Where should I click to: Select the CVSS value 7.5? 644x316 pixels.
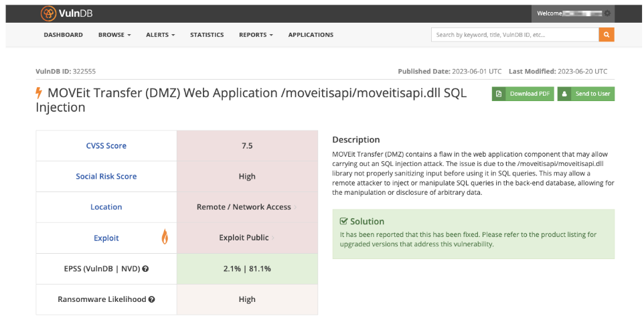(x=247, y=145)
